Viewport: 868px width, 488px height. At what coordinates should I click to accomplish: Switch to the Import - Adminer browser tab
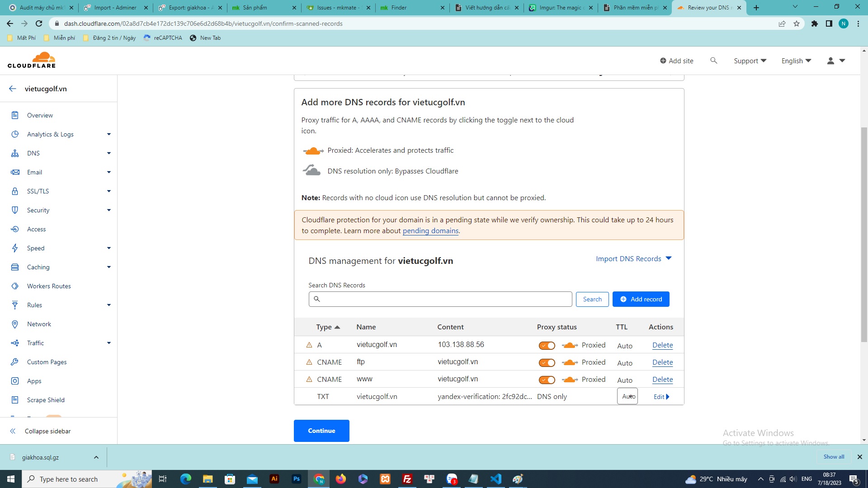(x=115, y=8)
